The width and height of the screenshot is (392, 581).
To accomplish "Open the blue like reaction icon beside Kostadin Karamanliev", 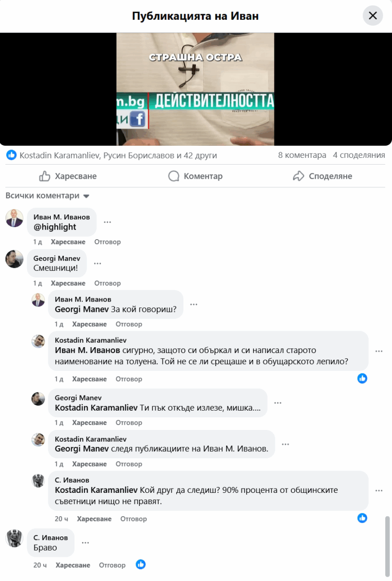I will (x=11, y=155).
